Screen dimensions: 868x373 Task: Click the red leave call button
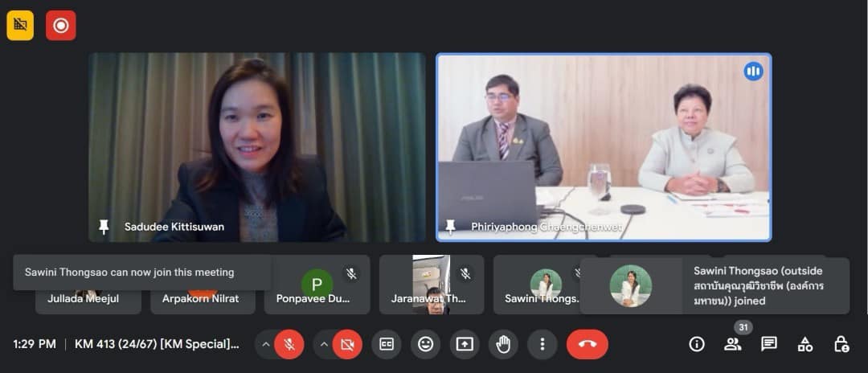coord(587,344)
